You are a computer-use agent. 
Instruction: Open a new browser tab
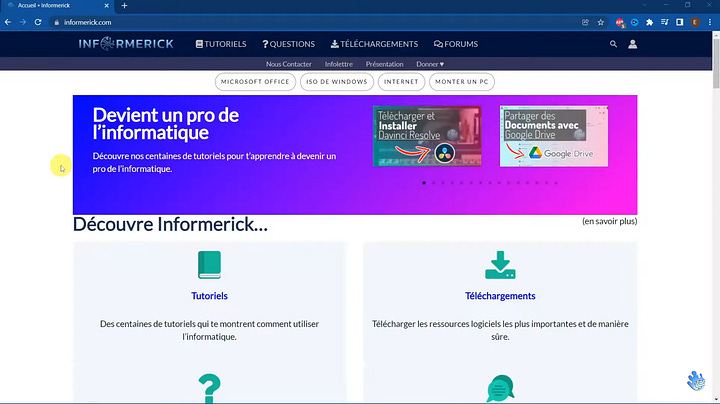[124, 6]
